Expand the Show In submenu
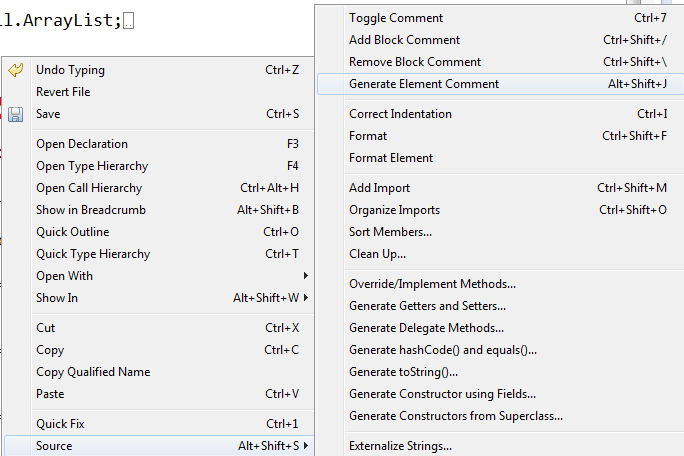Image resolution: width=684 pixels, height=456 pixels. 305,298
